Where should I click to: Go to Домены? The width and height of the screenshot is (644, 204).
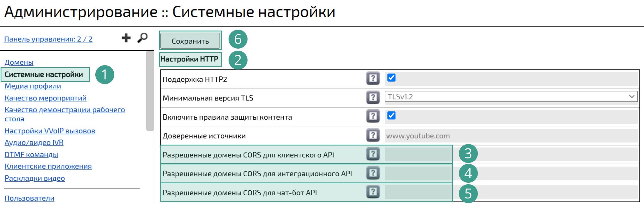click(19, 62)
